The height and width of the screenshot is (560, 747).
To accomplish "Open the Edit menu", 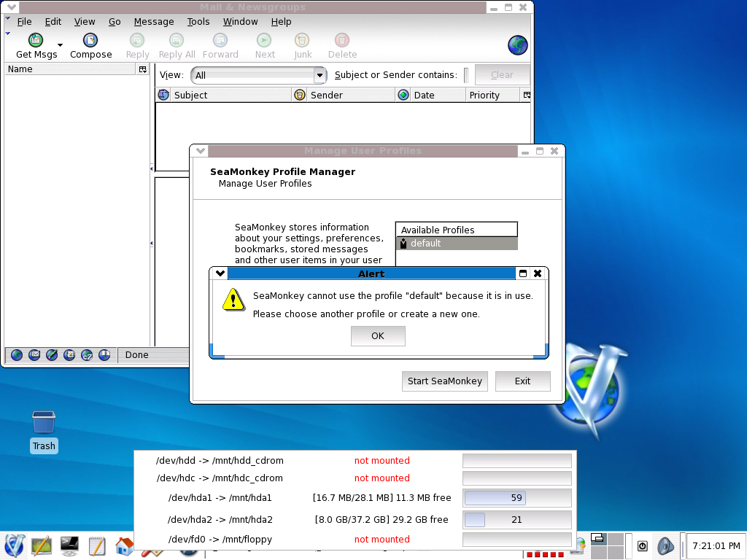I will pyautogui.click(x=53, y=21).
